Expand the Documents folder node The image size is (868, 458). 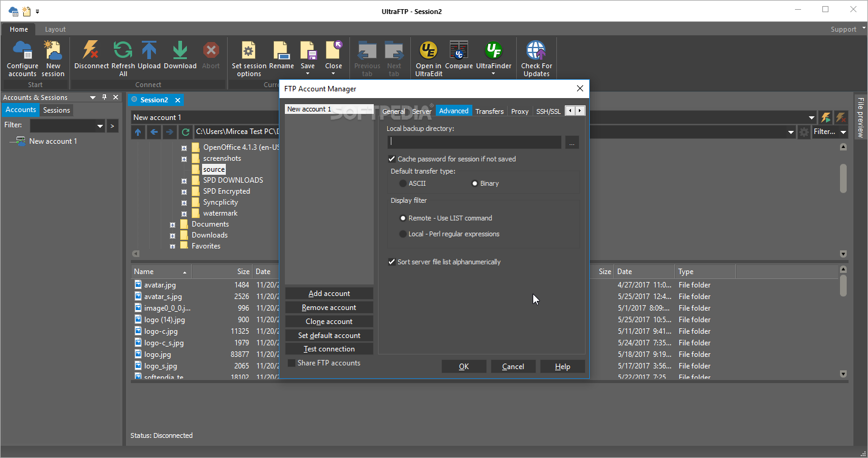click(173, 225)
